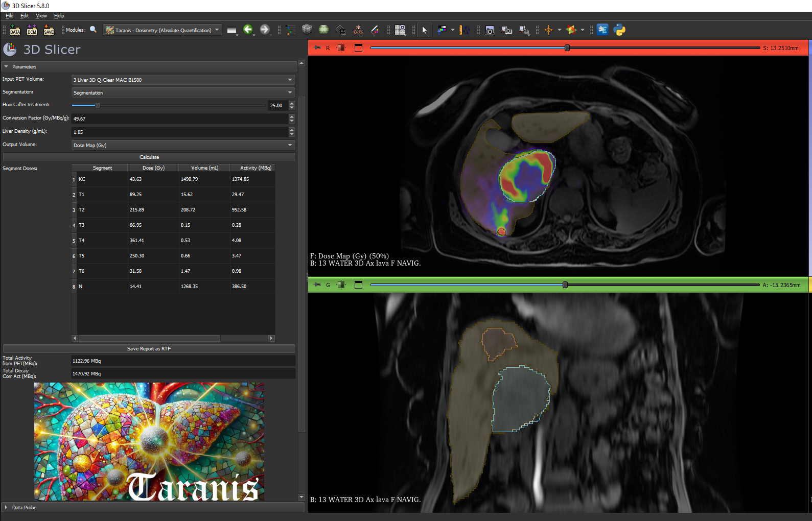Open the Models module icon
The height and width of the screenshot is (521, 812).
point(324,30)
